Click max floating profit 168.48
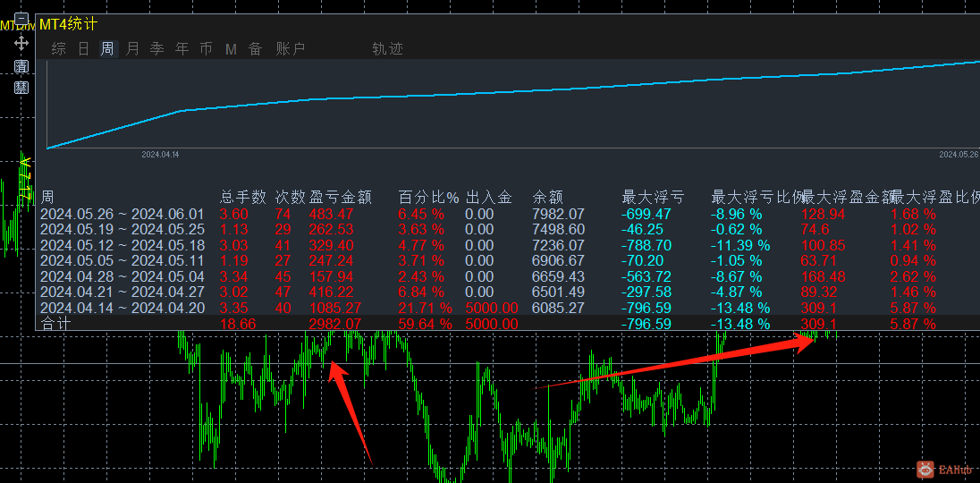 tap(823, 276)
